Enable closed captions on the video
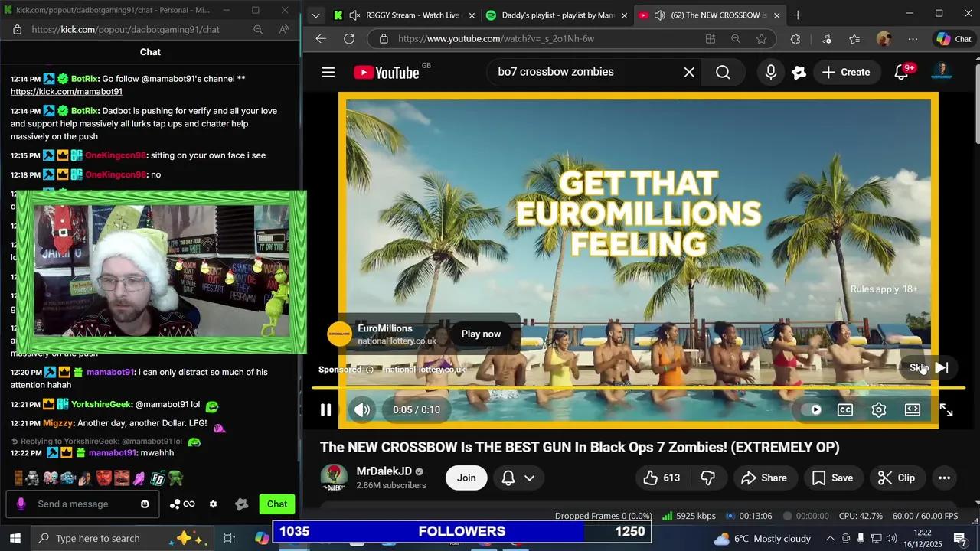The height and width of the screenshot is (551, 980). (845, 409)
